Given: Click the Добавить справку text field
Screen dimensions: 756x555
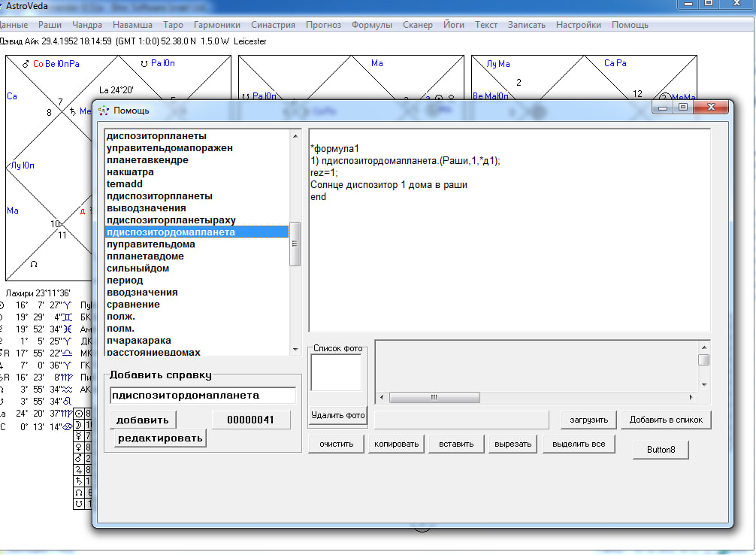Looking at the screenshot, I should tap(202, 396).
